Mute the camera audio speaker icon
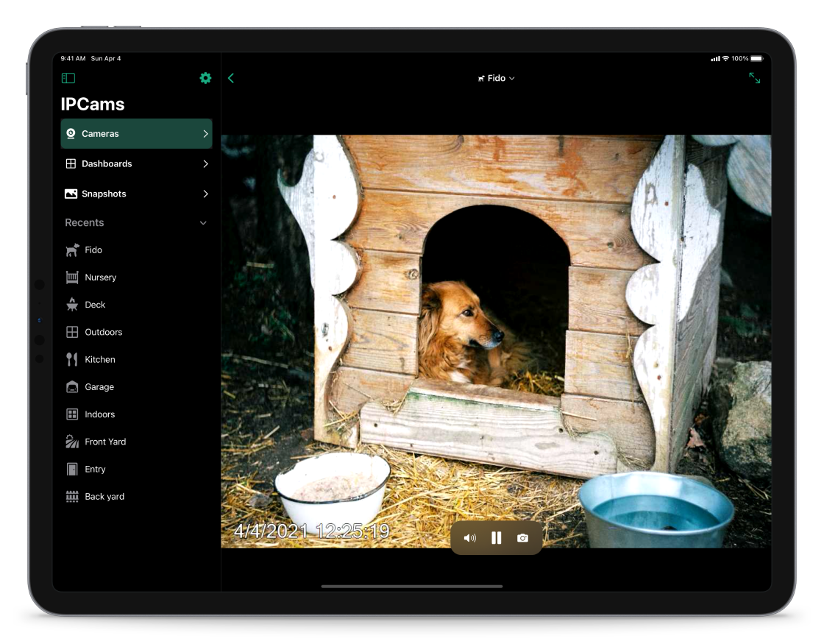Screen dimensions: 824x644 coord(469,538)
